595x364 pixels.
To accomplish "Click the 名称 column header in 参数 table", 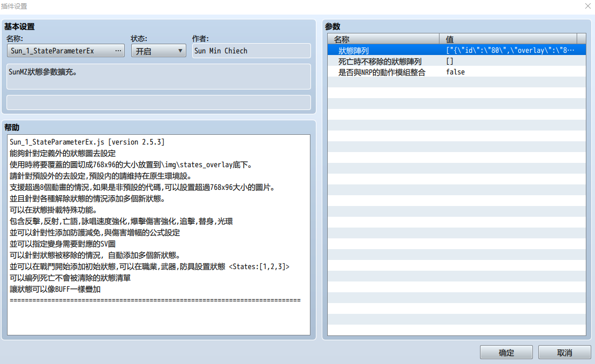I will coord(383,39).
